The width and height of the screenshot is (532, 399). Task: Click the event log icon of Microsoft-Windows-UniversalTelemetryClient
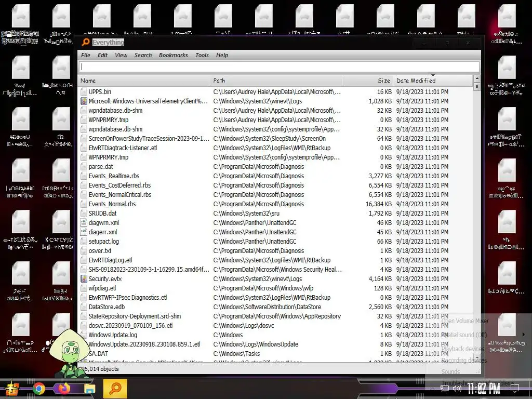point(84,101)
